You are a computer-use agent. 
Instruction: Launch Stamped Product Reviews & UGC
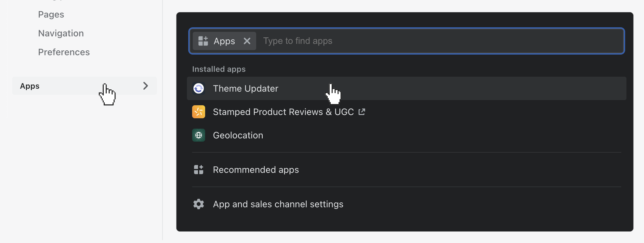[283, 112]
